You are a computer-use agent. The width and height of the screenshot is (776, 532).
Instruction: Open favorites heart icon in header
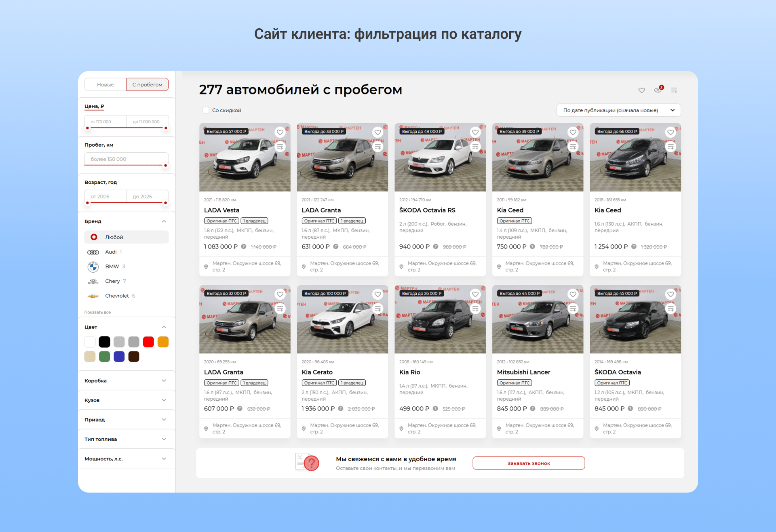point(641,90)
